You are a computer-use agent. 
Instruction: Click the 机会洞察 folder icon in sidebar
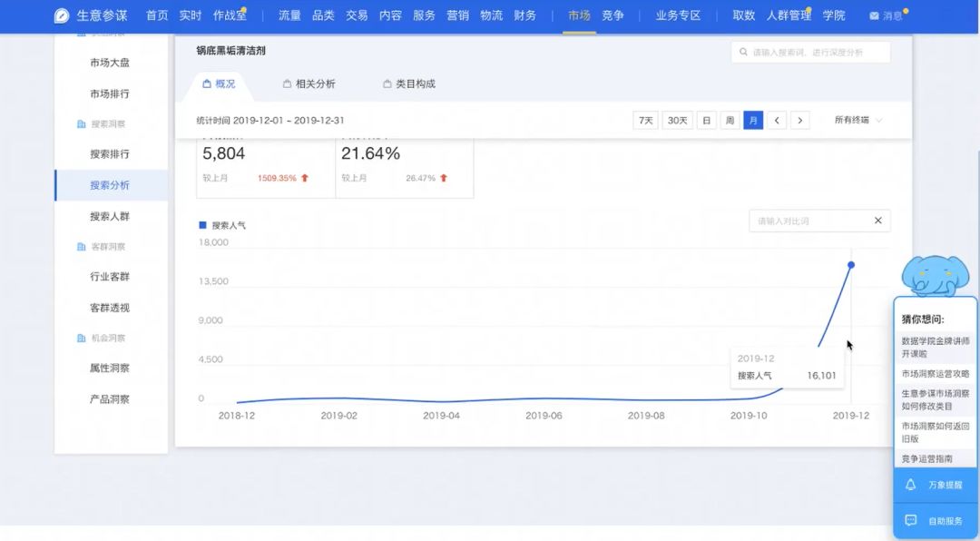pyautogui.click(x=82, y=338)
